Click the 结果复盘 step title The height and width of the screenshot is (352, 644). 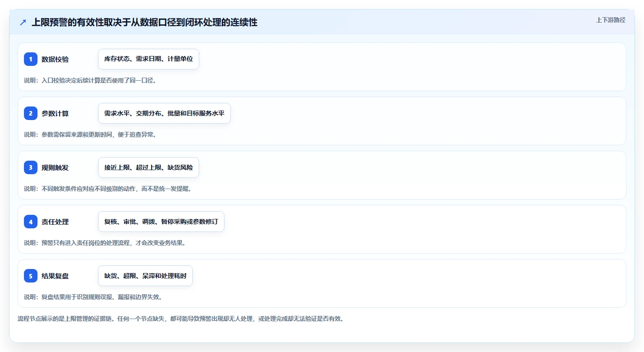pos(55,276)
